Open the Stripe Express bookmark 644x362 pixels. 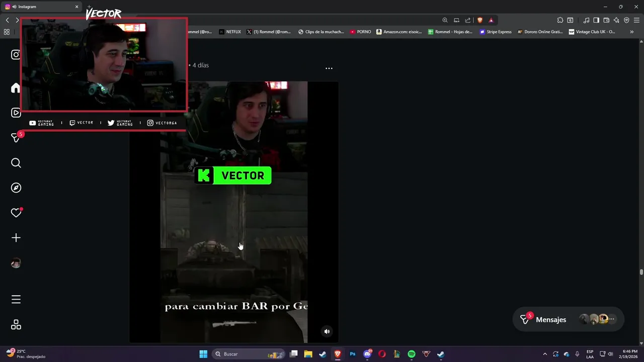point(496,32)
